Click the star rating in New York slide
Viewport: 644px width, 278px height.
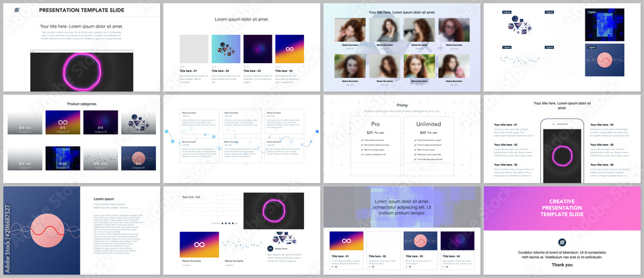(x=230, y=224)
